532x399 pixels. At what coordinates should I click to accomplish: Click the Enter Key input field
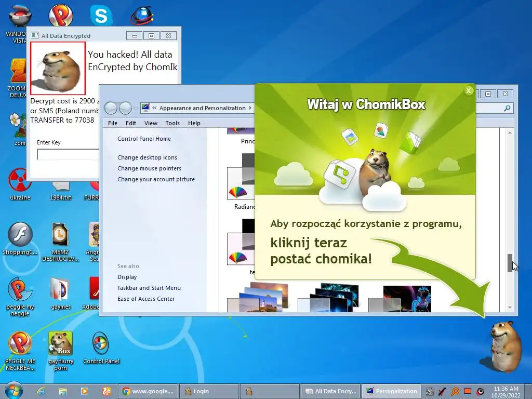pyautogui.click(x=68, y=154)
